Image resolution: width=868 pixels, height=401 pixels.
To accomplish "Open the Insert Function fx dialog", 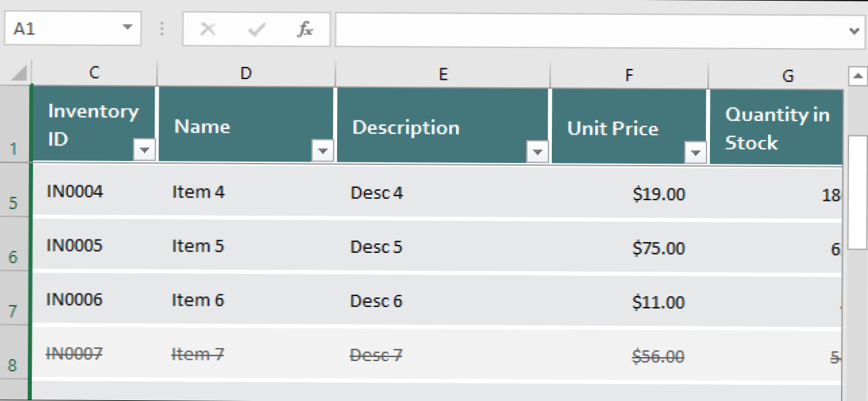I will [305, 29].
